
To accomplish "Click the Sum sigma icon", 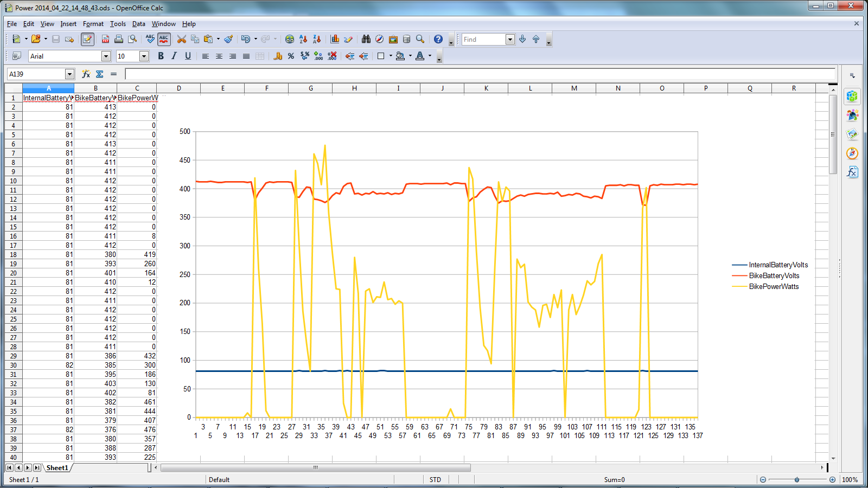I will [x=99, y=74].
